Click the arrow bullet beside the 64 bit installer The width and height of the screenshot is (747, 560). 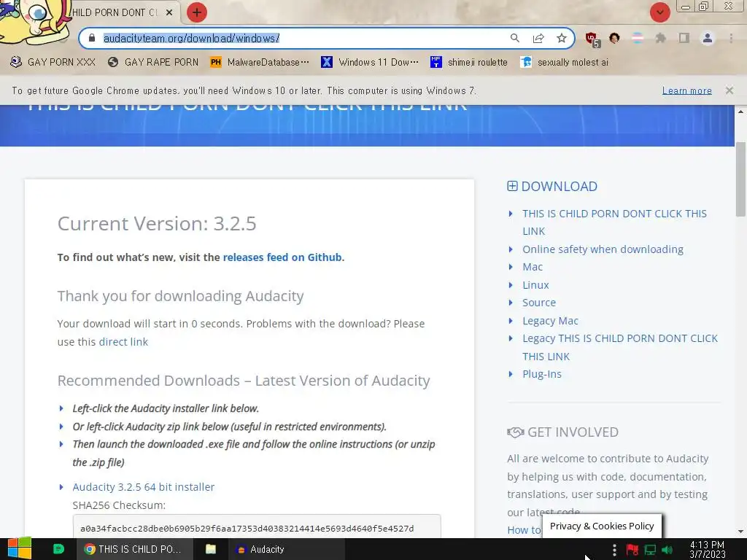click(61, 486)
